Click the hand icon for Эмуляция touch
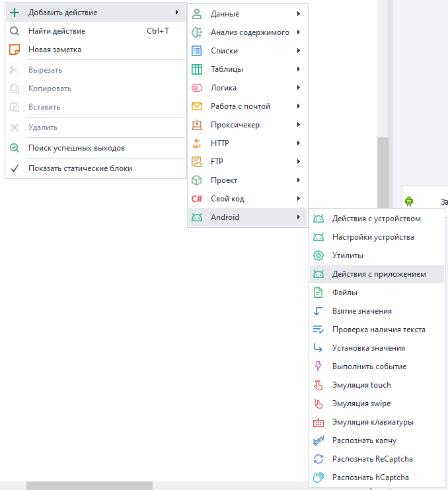The image size is (448, 490). (318, 385)
